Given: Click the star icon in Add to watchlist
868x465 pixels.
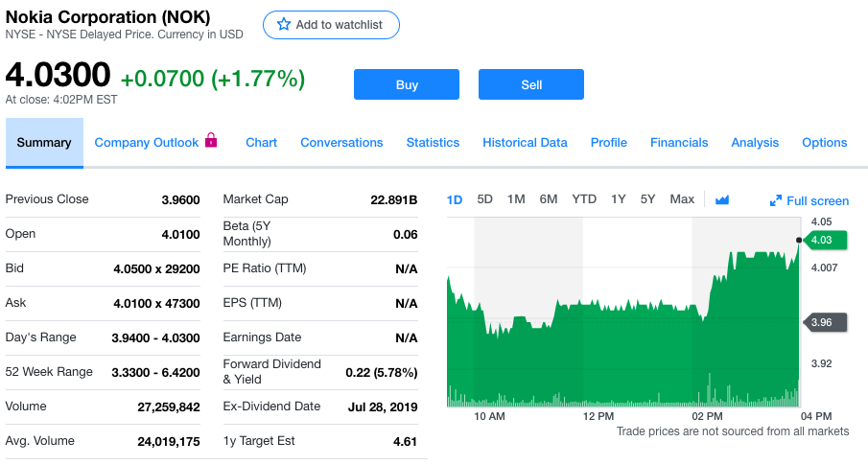Looking at the screenshot, I should coord(284,24).
